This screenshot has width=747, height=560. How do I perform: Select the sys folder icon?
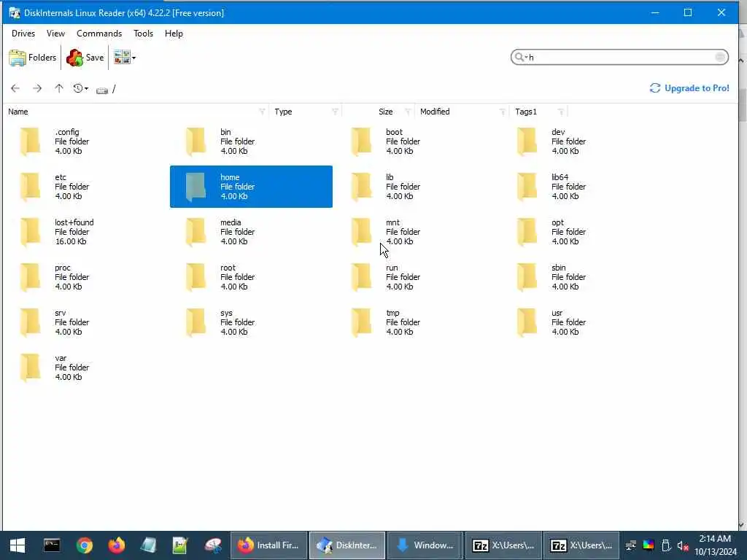[x=196, y=322]
